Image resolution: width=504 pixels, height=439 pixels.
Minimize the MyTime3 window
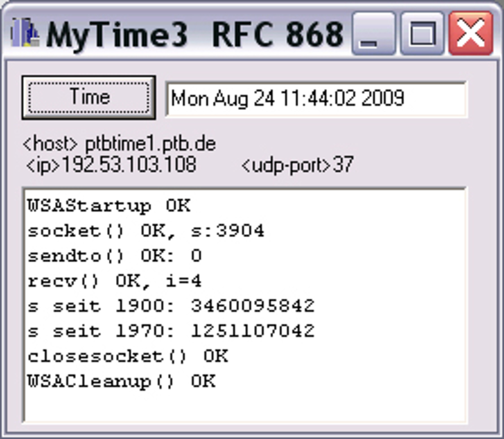tap(374, 33)
